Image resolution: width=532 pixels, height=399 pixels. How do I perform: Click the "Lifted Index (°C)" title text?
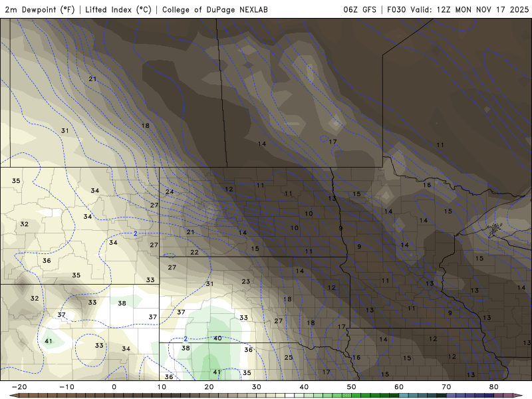point(118,9)
